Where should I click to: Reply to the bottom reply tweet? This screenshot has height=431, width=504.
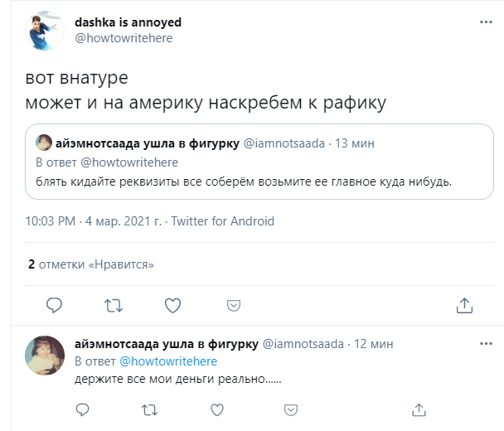click(82, 409)
